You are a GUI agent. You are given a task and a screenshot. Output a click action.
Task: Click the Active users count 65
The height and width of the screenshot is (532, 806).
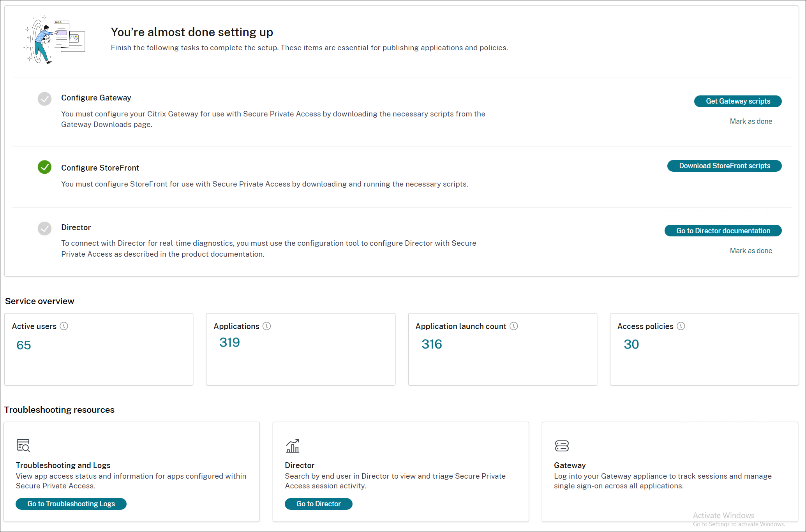23,345
